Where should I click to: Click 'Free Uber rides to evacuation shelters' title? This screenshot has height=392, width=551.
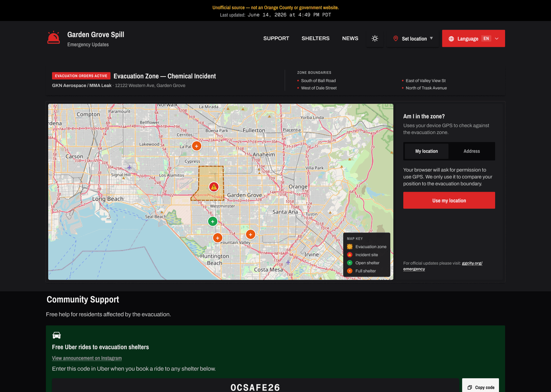[100, 347]
